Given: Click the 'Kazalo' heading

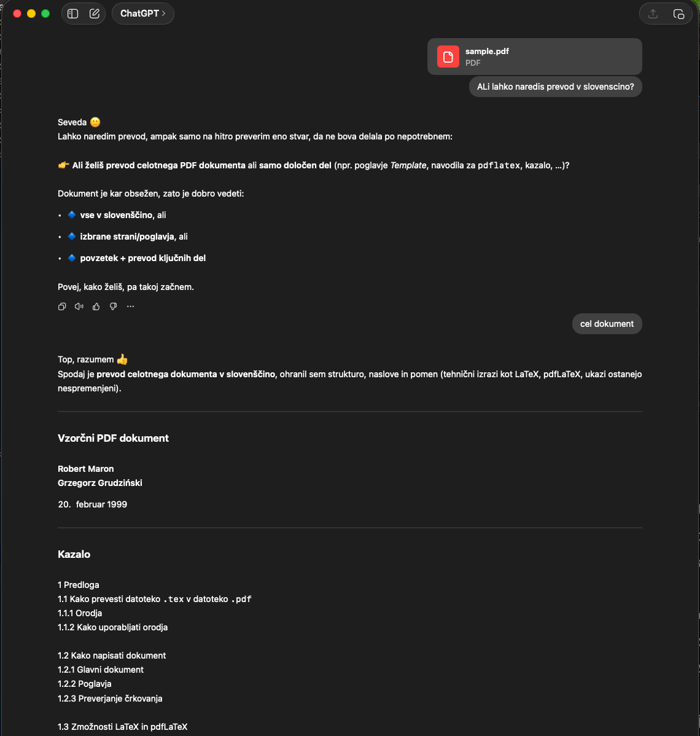Looking at the screenshot, I should (74, 554).
